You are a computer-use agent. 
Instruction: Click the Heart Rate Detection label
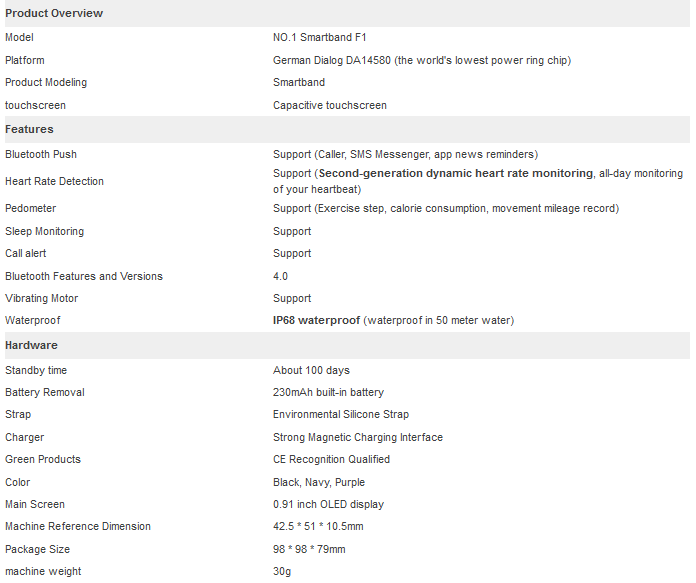coord(54,181)
